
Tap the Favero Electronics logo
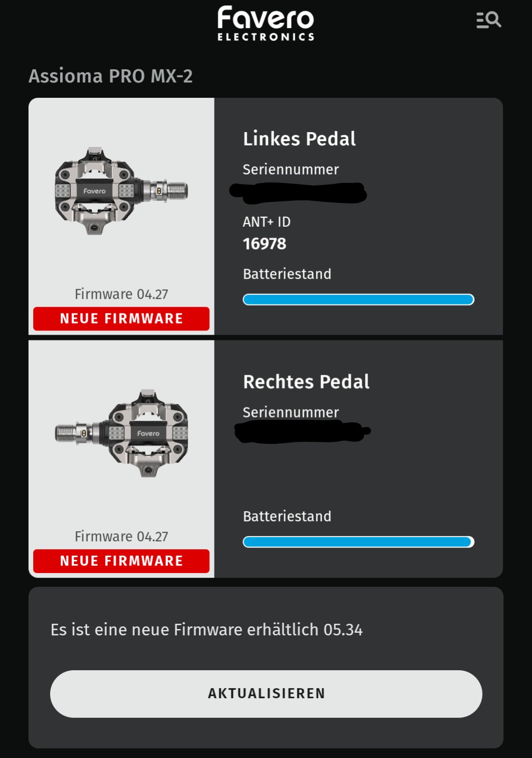coord(266,23)
